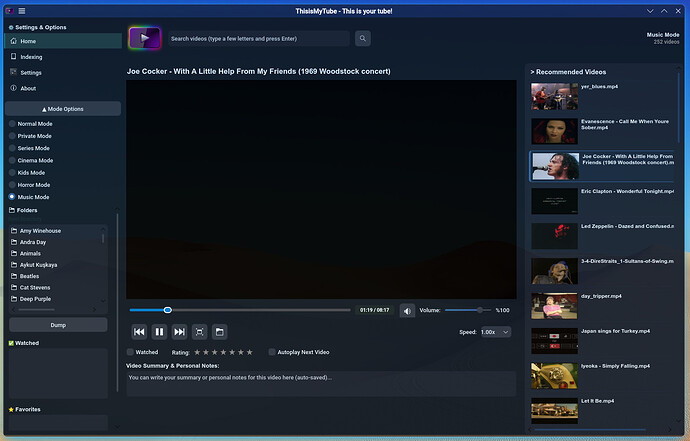Rate the video four stars
Screen dimensions: 690x441
point(223,352)
